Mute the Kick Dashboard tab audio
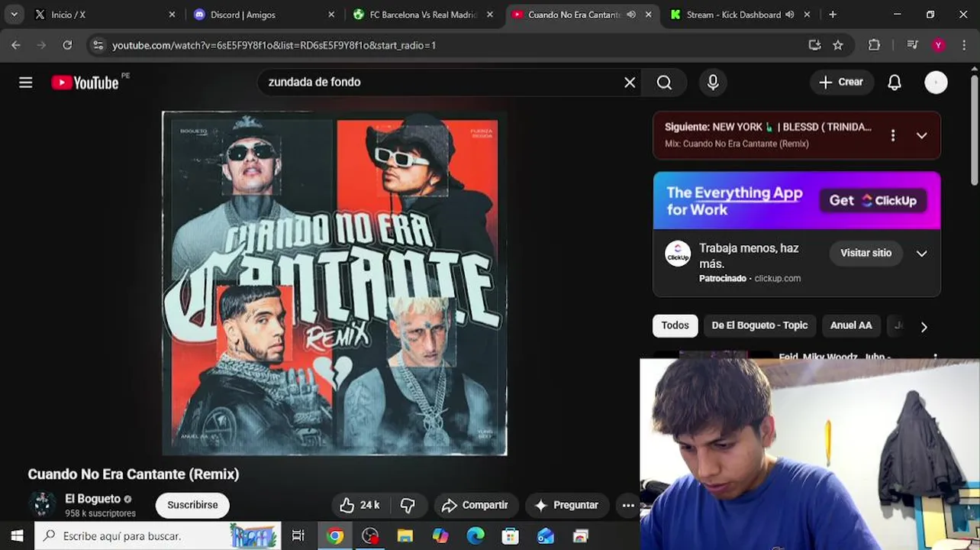The width and height of the screenshot is (980, 550). click(x=790, y=15)
